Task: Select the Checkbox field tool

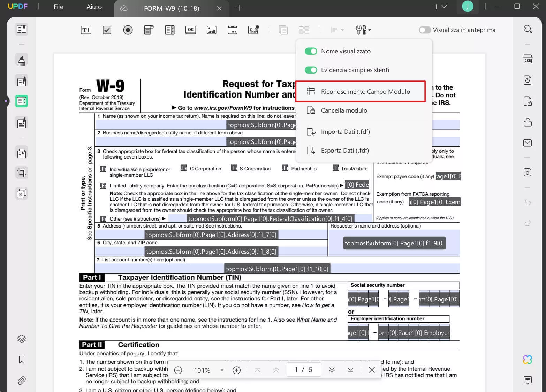Action: 107,30
